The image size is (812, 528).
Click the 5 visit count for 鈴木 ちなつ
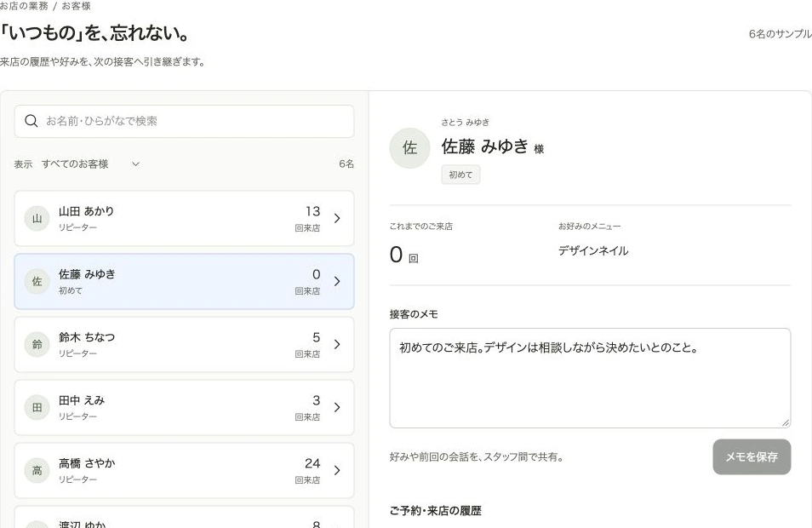(317, 337)
